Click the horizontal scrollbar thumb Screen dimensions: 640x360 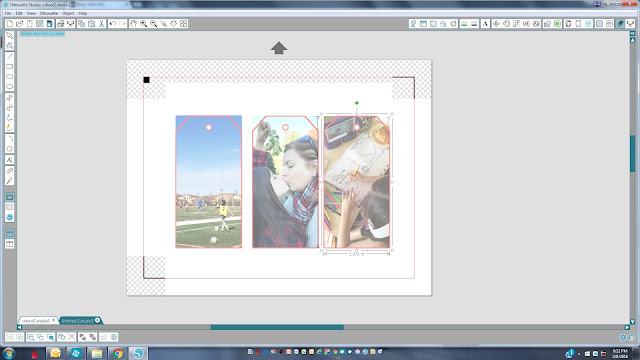(277, 327)
